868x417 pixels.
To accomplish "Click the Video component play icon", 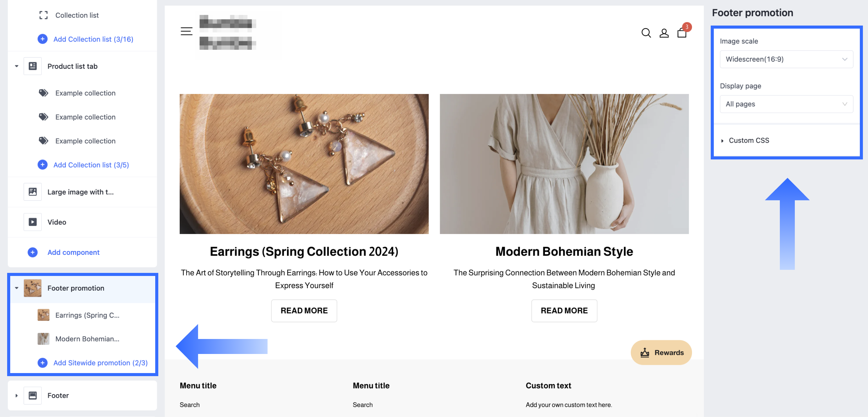I will click(33, 222).
